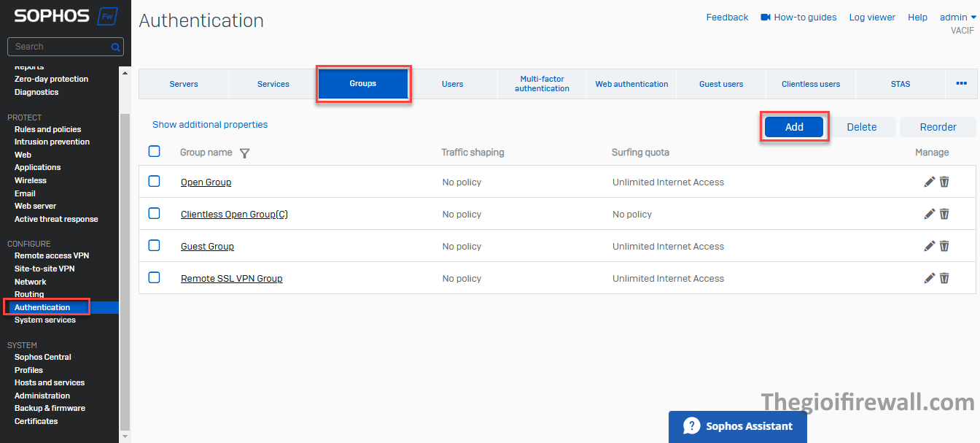Open How-to guides video link
This screenshot has height=443, width=980.
tap(798, 18)
